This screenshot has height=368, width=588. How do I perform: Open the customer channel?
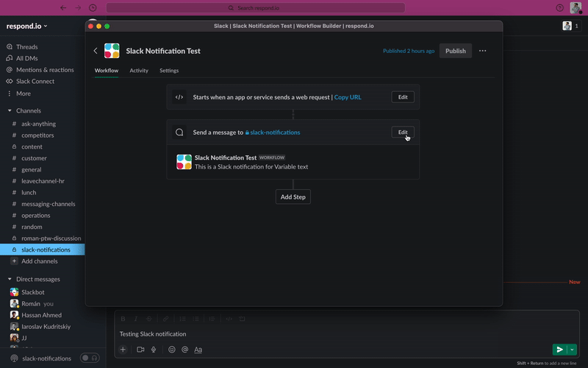[34, 158]
